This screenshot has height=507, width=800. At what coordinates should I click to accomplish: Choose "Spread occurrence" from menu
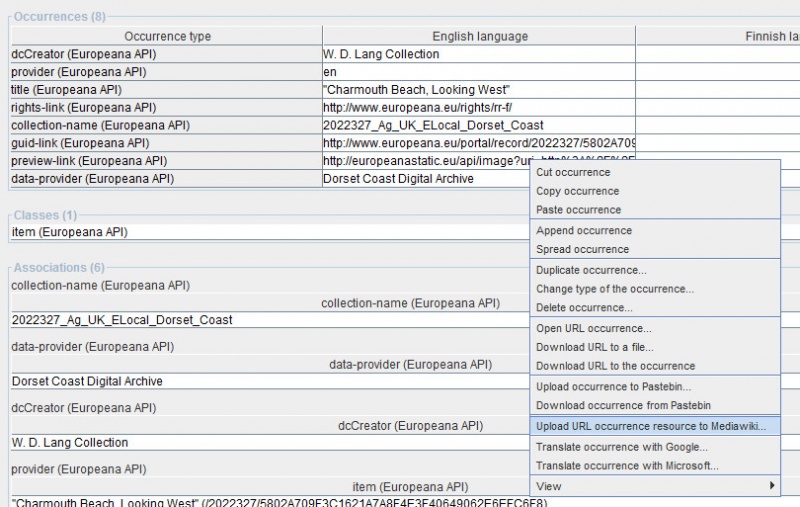coord(582,249)
